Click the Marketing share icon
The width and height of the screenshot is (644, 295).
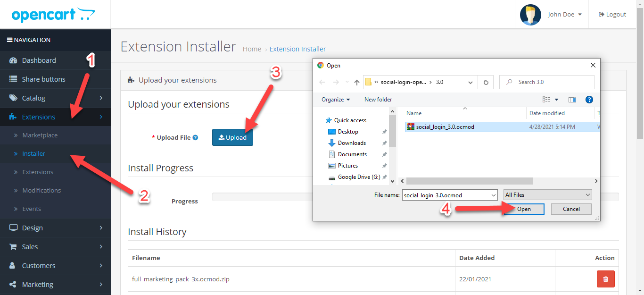coord(13,285)
